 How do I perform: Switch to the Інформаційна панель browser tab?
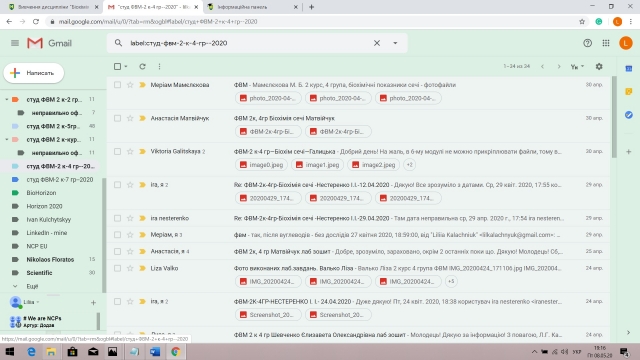[253, 7]
